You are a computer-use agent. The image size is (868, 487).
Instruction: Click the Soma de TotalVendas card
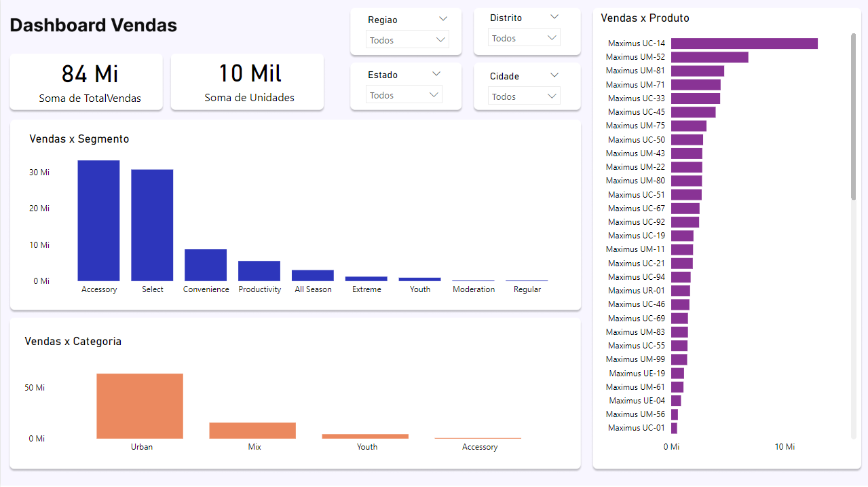coord(86,82)
